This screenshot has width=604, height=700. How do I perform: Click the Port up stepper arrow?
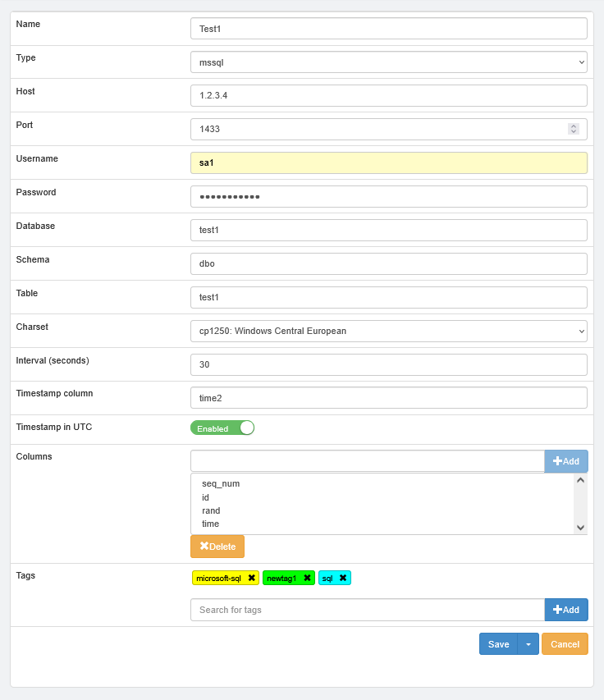pyautogui.click(x=574, y=125)
